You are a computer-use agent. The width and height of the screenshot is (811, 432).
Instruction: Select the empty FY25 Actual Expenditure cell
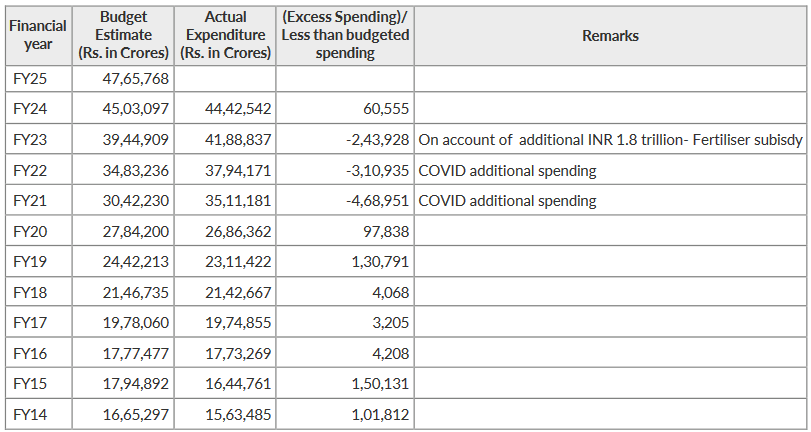(x=225, y=79)
